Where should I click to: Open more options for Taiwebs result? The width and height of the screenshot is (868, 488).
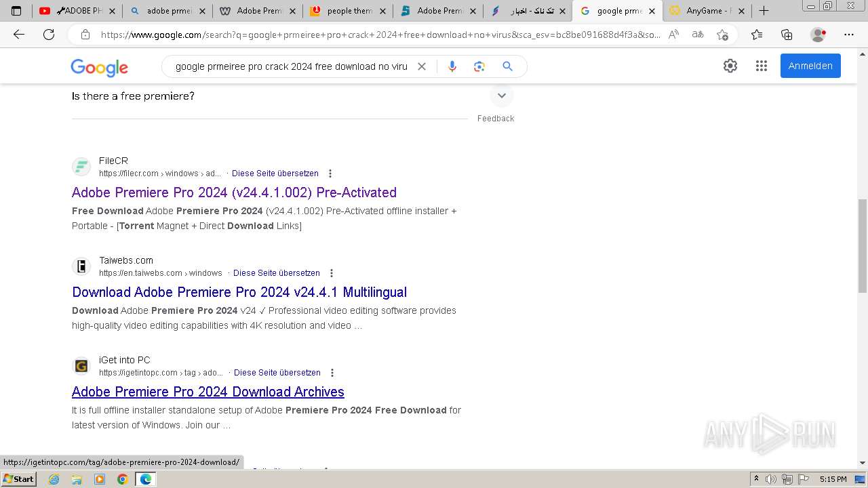(x=332, y=273)
